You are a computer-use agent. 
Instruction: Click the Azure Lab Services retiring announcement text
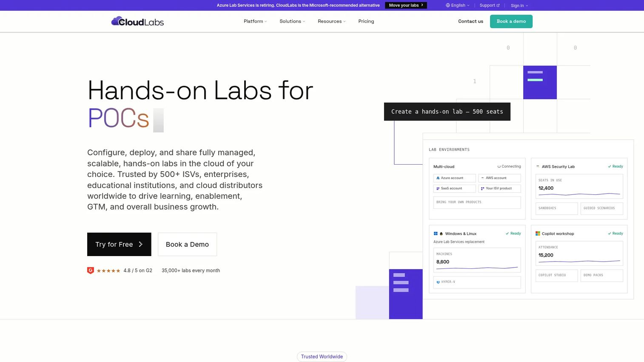298,6
